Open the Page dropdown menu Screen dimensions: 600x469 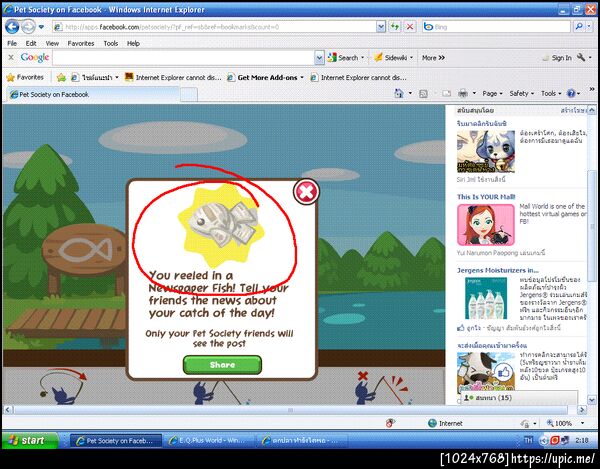coord(492,93)
